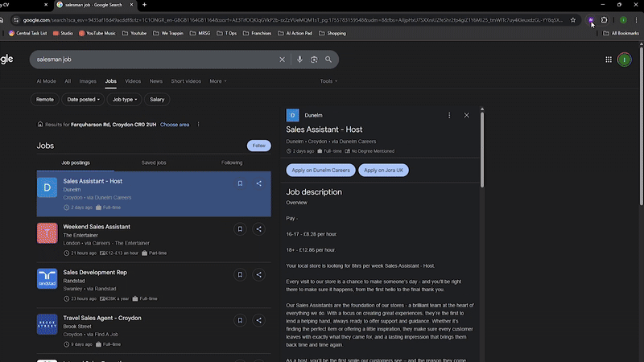This screenshot has width=644, height=362.
Task: Open the Job type dropdown
Action: [125, 100]
